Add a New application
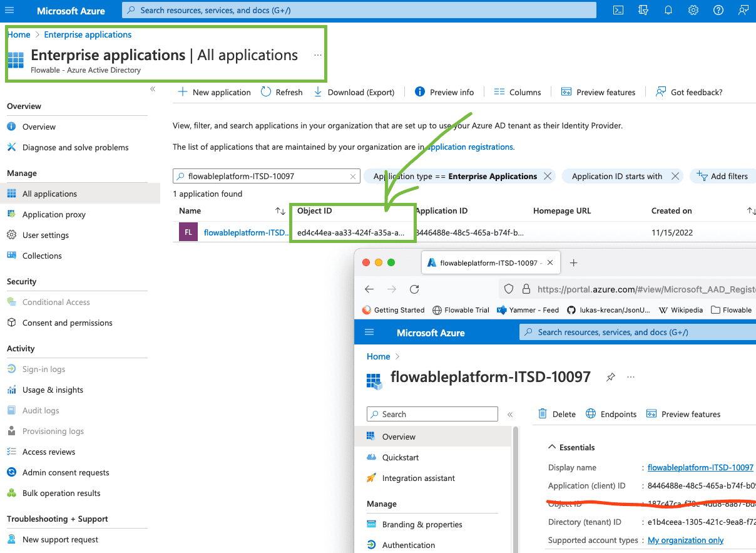Image resolution: width=756 pixels, height=553 pixels. click(x=213, y=91)
